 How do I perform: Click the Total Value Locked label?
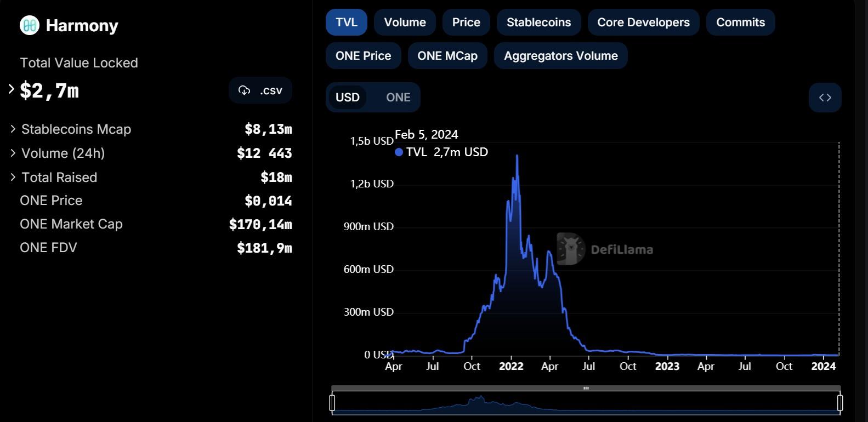[79, 63]
